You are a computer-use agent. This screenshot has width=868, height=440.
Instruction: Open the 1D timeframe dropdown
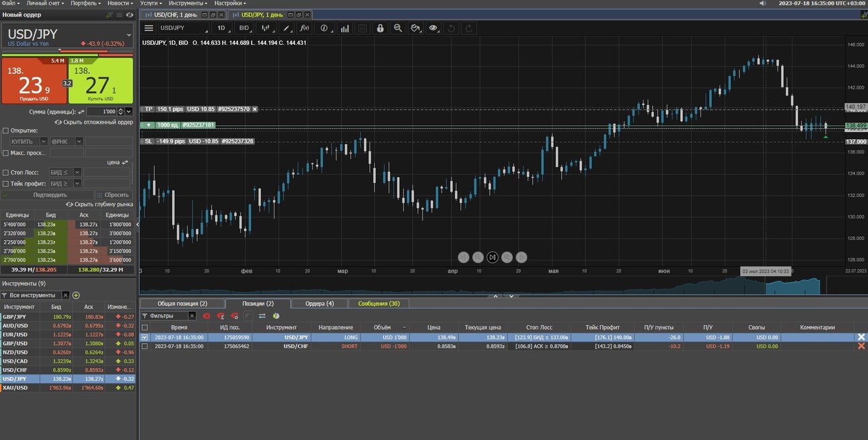223,28
